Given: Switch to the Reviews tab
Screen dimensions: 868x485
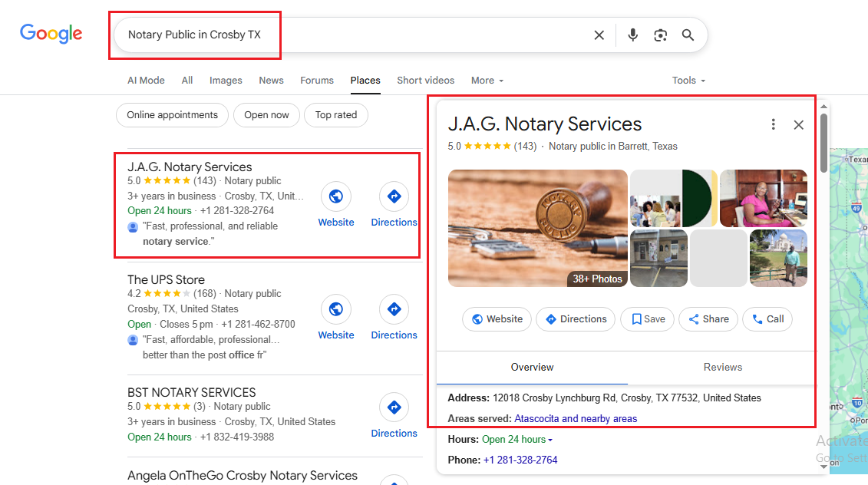Looking at the screenshot, I should click(722, 368).
